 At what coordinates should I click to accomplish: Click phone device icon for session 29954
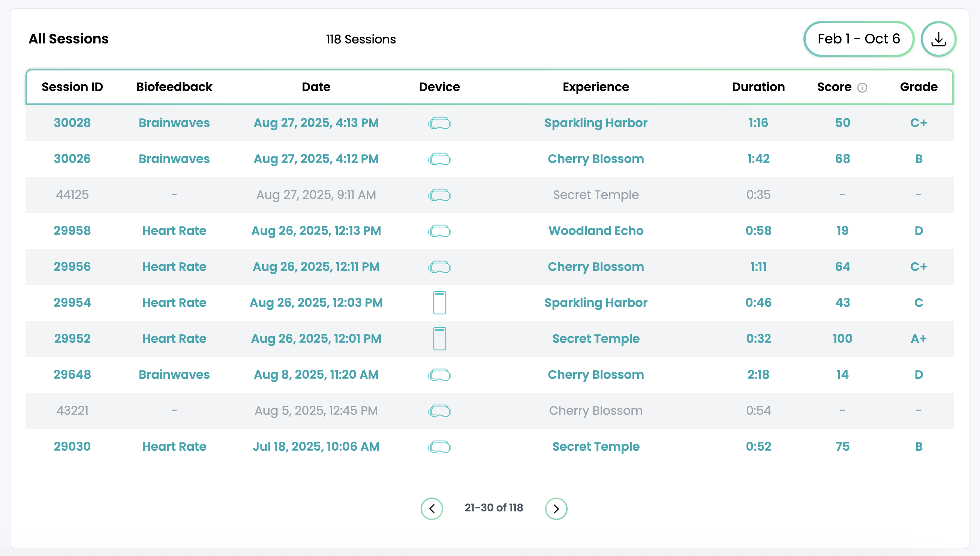(439, 303)
